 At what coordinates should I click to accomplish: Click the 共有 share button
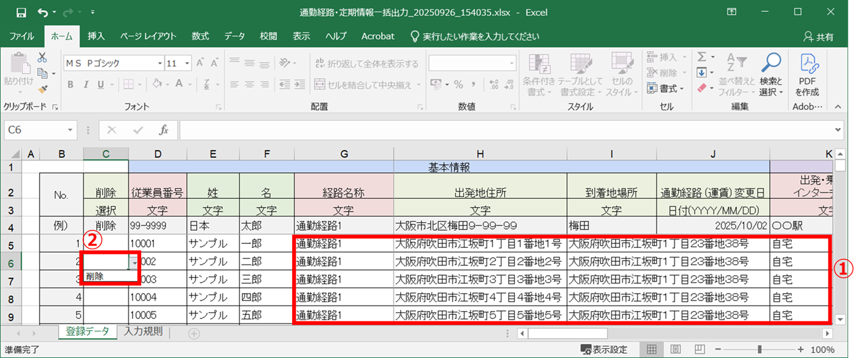[x=818, y=37]
